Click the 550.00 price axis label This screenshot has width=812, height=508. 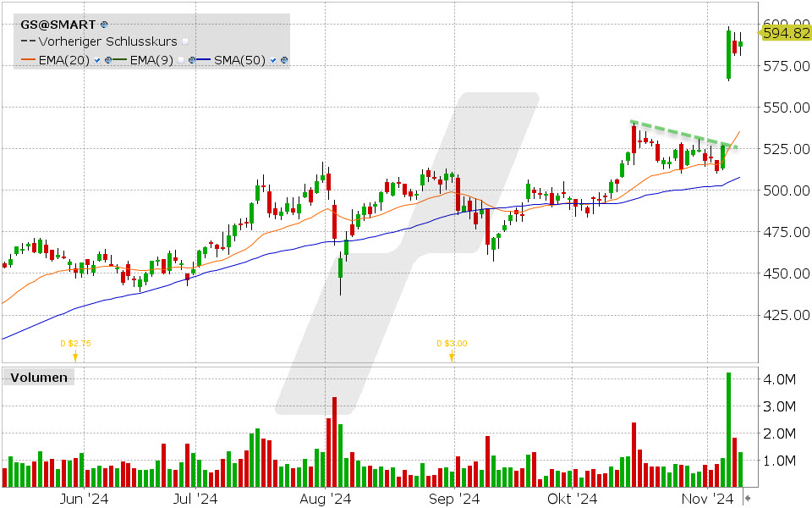coord(787,108)
